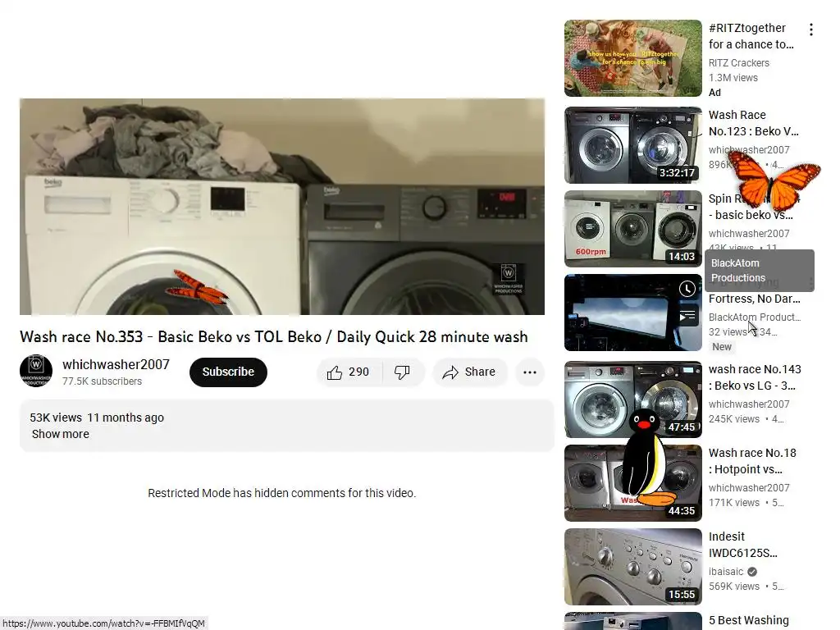Click 'Restricted Mode has hidden comments' message
This screenshot has width=840, height=630.
pyautogui.click(x=282, y=493)
